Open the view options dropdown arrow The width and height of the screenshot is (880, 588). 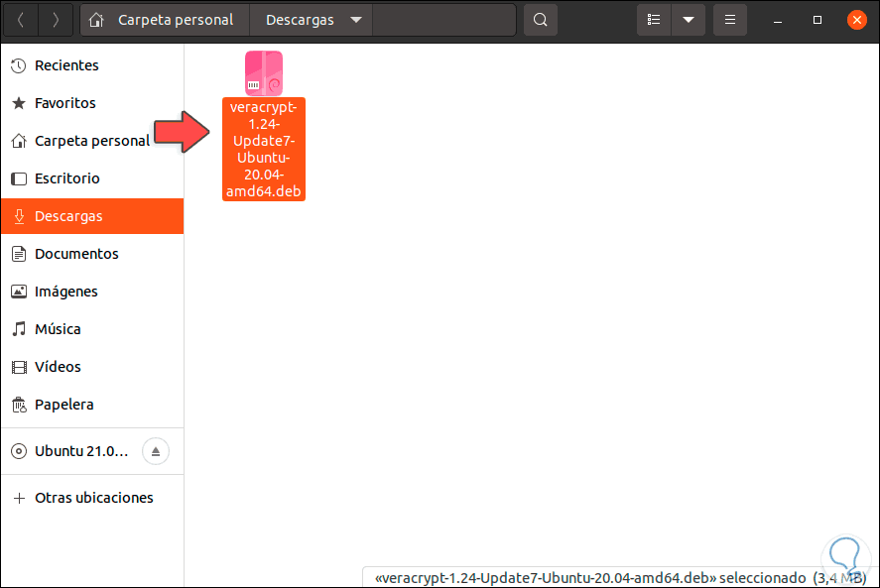(688, 19)
